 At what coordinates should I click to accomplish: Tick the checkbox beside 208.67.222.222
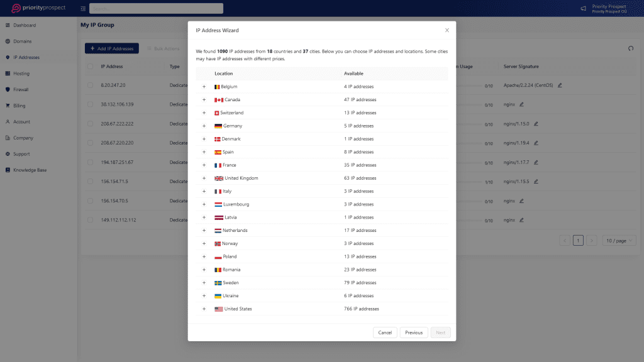pos(89,124)
